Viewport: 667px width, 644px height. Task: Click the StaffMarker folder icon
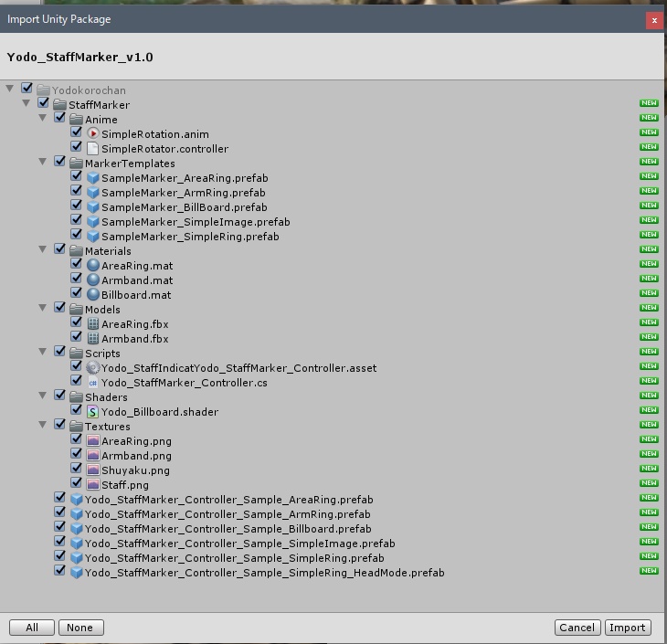coord(59,105)
